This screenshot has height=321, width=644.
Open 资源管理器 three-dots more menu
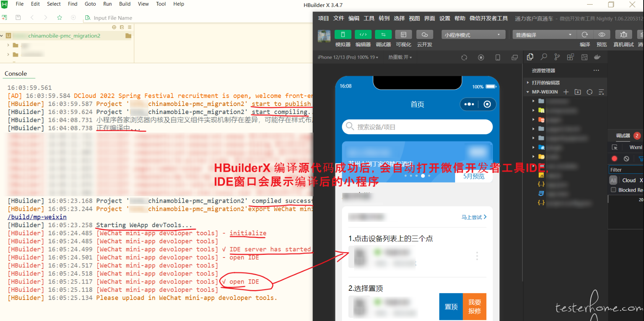click(x=596, y=70)
